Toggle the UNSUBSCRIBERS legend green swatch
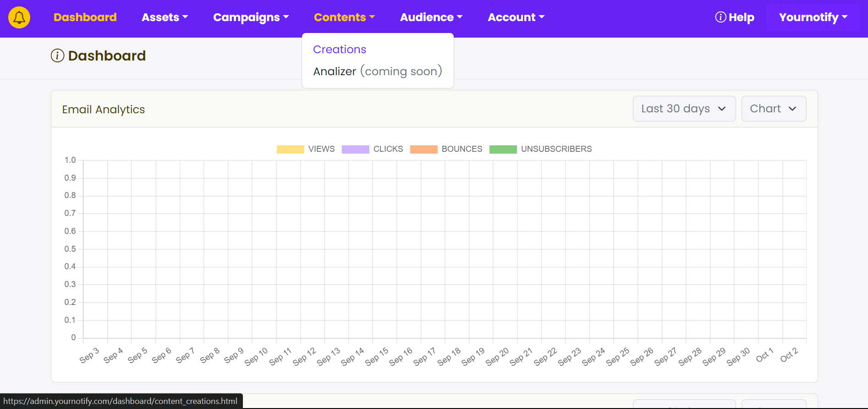This screenshot has width=868, height=409. 503,149
